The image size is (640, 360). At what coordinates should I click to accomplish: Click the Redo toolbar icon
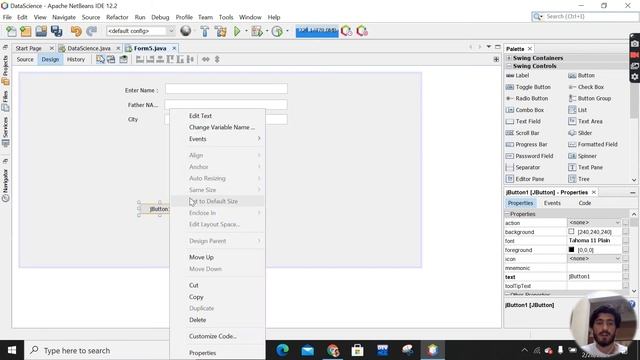[91, 31]
